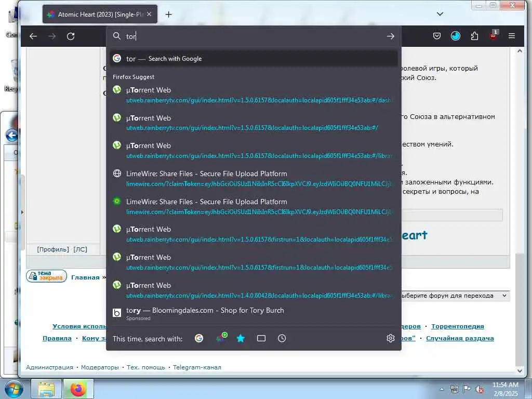Open the taskbar clock showing 11:54 AM
Viewport: 532px width, 399px height.
506,389
